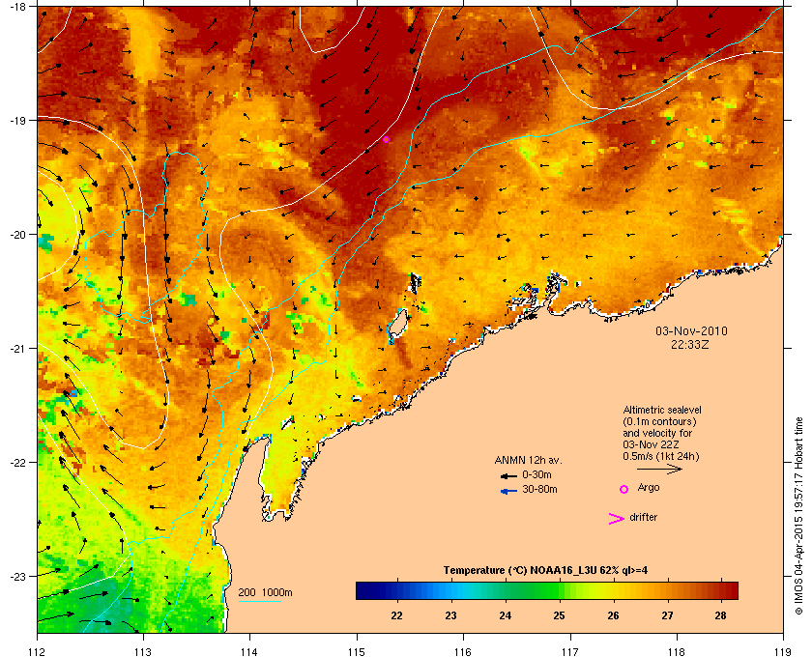Click the drifter legend label
This screenshot has height=657, width=812.
pos(643,517)
